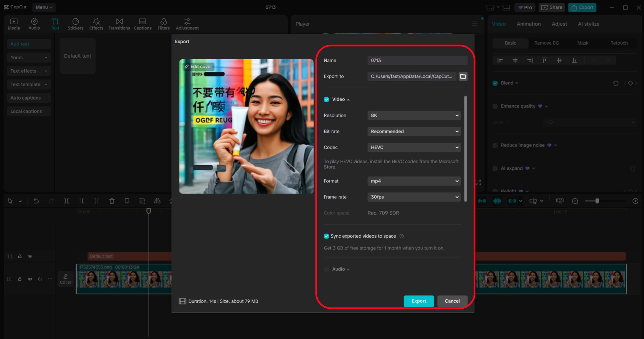Open the Audio panel

coord(34,24)
